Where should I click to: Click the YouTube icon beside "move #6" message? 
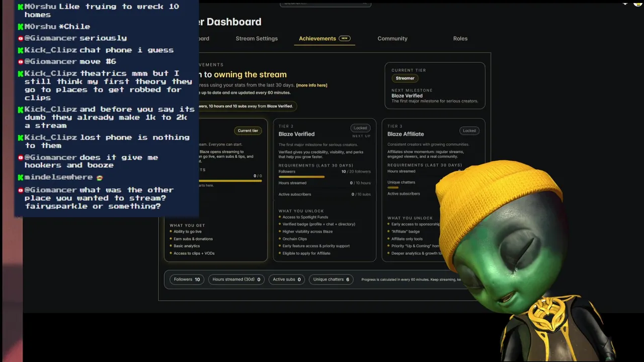tap(21, 62)
